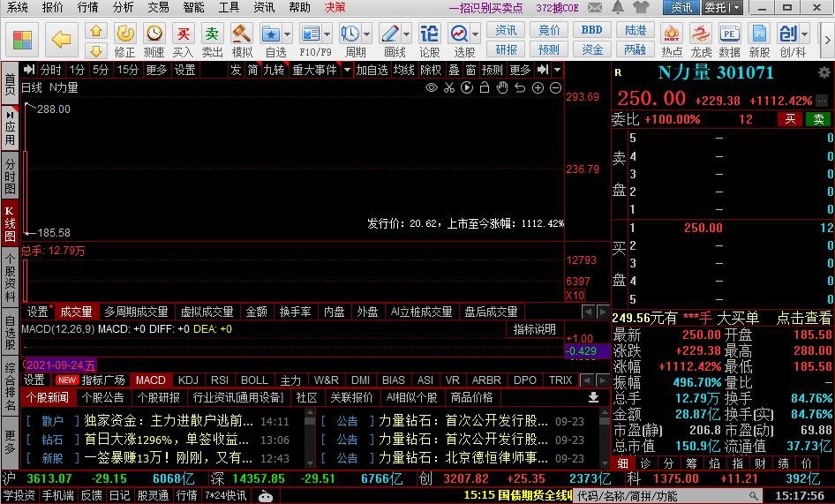Toggle the 叠 overlay option
Image resolution: width=835 pixels, height=504 pixels.
pos(454,70)
